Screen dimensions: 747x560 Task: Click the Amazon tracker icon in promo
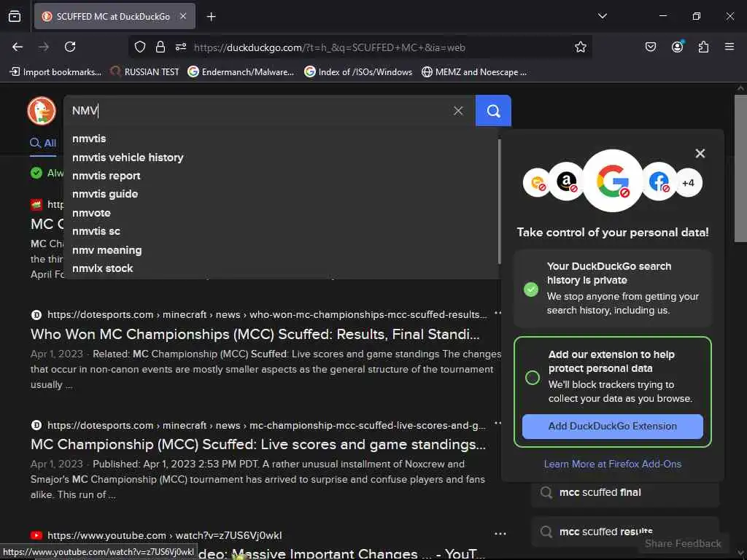pyautogui.click(x=566, y=182)
